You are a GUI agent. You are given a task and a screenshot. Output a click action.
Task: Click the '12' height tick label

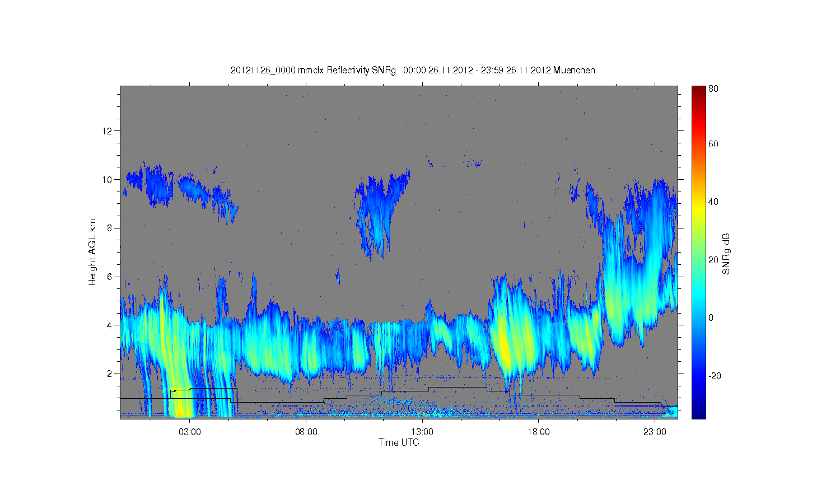108,131
